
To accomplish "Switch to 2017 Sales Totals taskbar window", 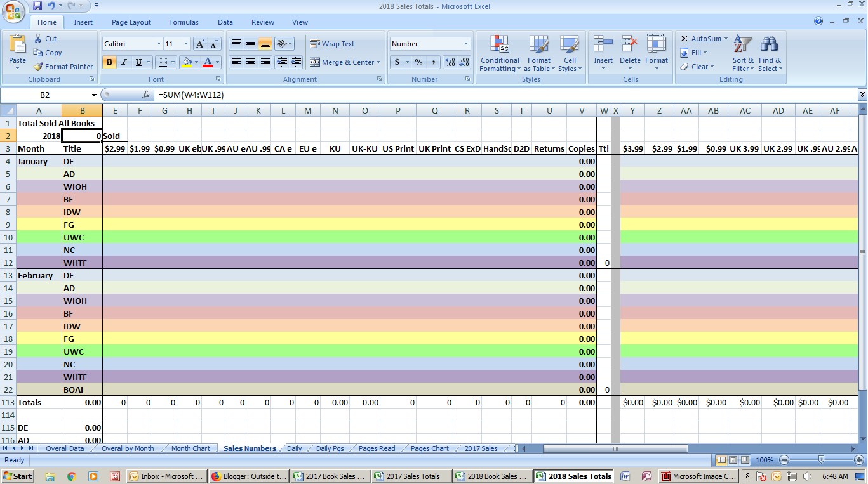I will [x=412, y=476].
